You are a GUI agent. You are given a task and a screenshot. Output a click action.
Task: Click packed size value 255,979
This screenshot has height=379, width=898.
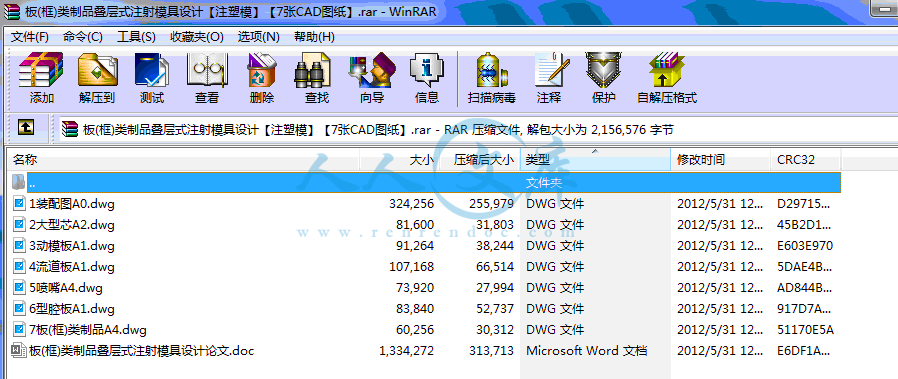tap(491, 203)
